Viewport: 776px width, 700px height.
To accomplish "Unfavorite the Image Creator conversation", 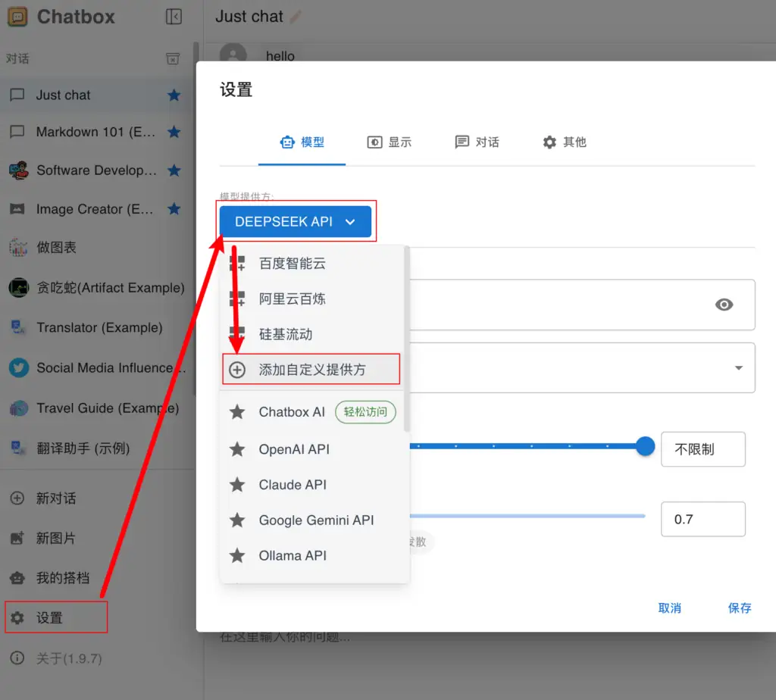I will click(x=175, y=209).
